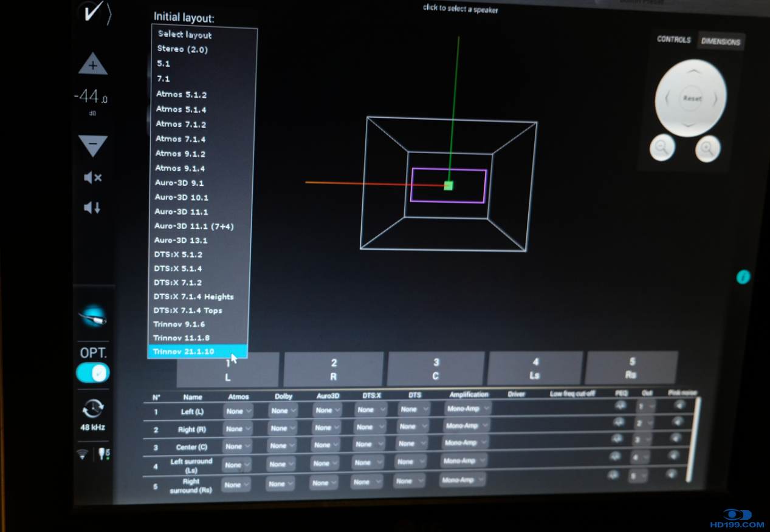Toggle the OPT. optimizer switch
Image resolution: width=770 pixels, height=532 pixels.
tap(92, 372)
